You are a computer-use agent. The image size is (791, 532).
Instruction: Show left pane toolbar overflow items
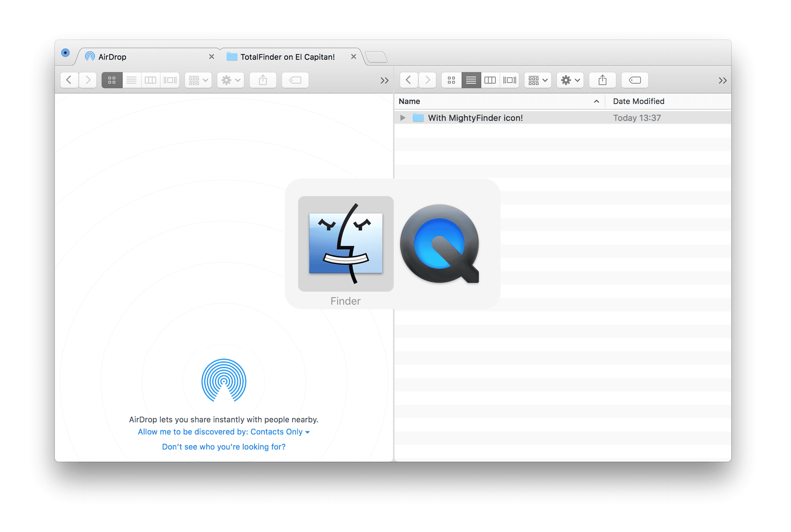384,80
